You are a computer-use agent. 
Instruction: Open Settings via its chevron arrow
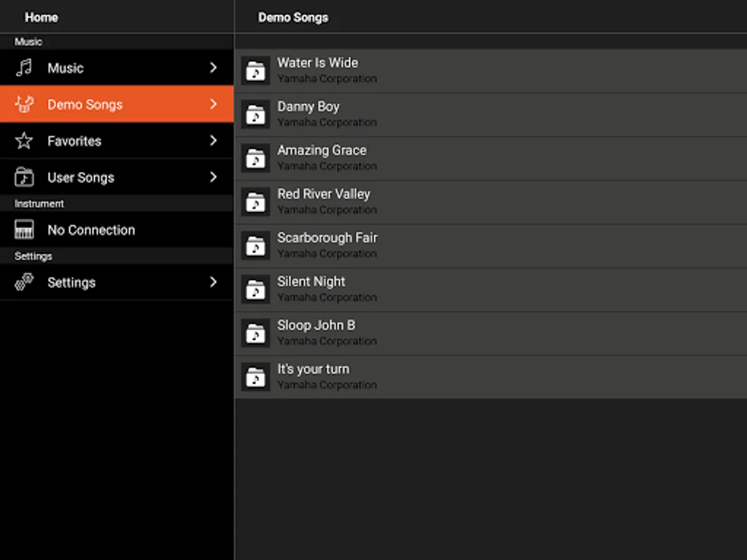click(214, 282)
